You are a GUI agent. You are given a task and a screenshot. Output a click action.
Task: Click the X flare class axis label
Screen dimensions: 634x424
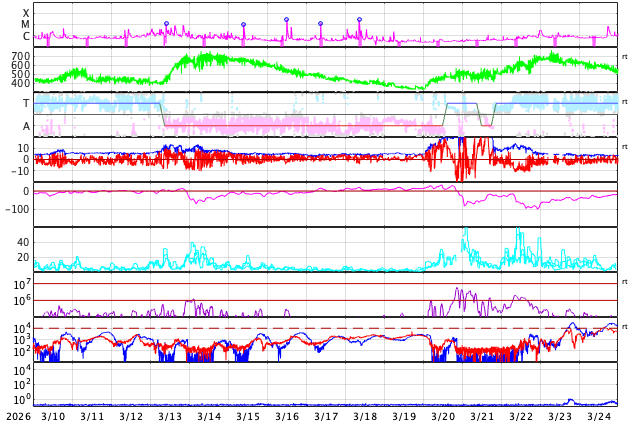point(26,13)
